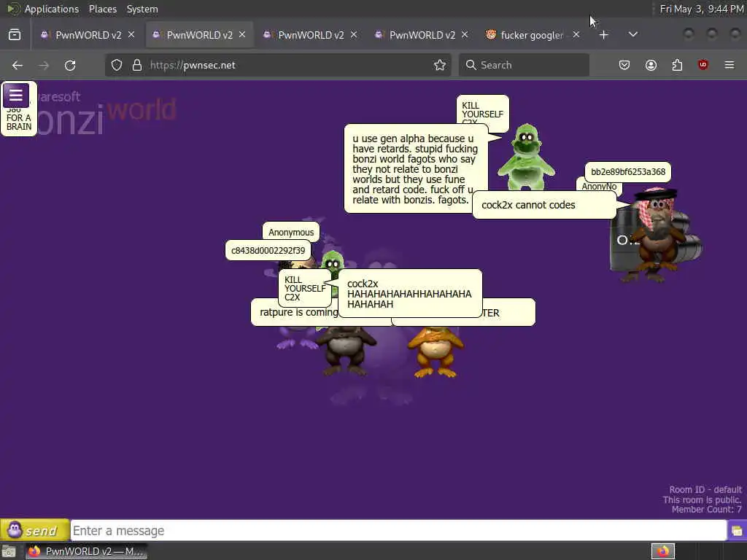Click the clock showing Fri May 3
747x560 pixels.
pos(701,9)
